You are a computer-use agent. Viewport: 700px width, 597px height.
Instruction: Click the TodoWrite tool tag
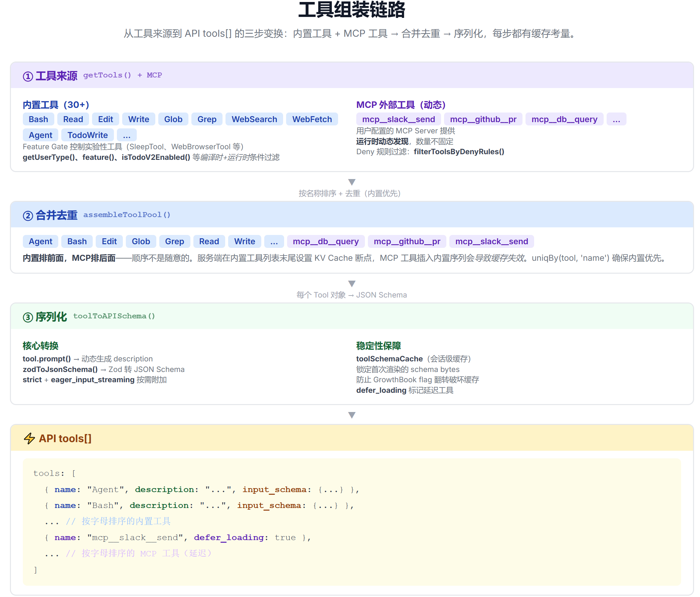coord(87,135)
